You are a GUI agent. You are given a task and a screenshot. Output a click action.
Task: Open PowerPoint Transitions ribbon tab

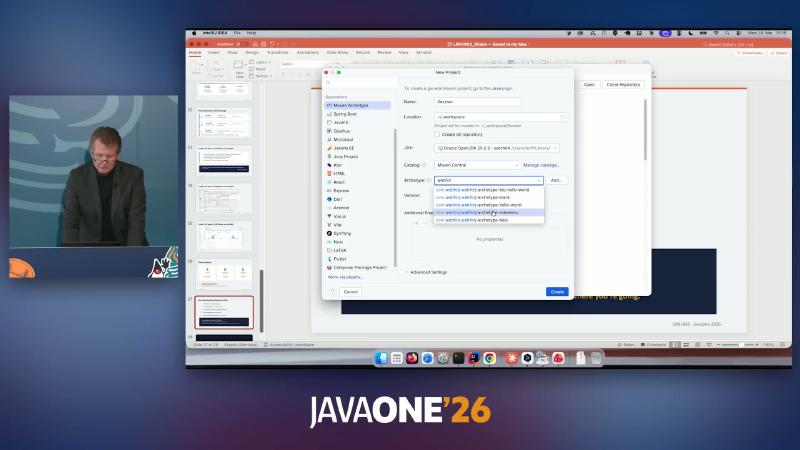coord(278,53)
